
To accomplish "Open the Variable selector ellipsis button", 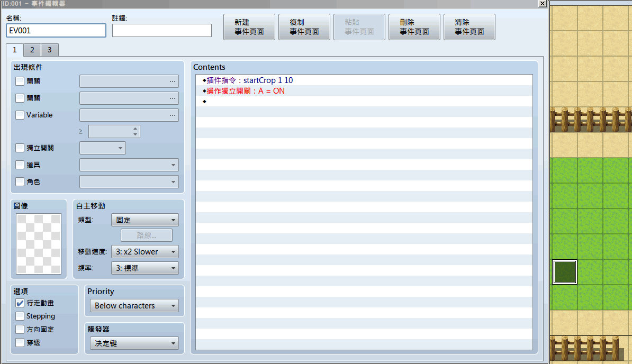I will point(173,115).
